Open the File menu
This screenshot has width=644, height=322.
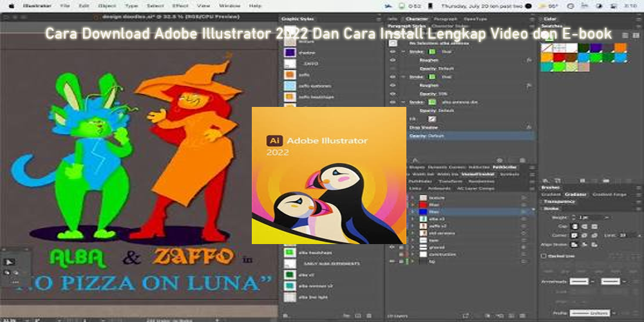[65, 6]
